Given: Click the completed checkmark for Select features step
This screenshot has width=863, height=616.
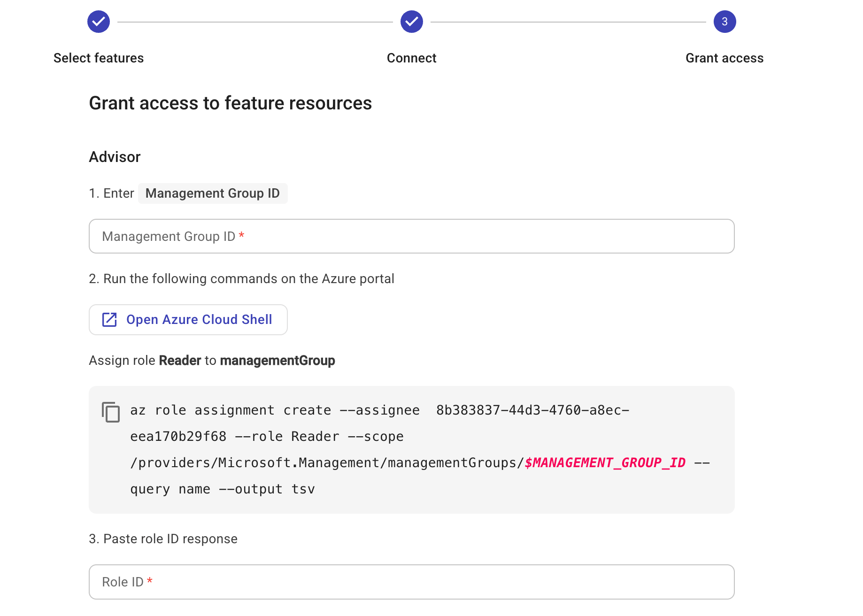Looking at the screenshot, I should pos(98,21).
